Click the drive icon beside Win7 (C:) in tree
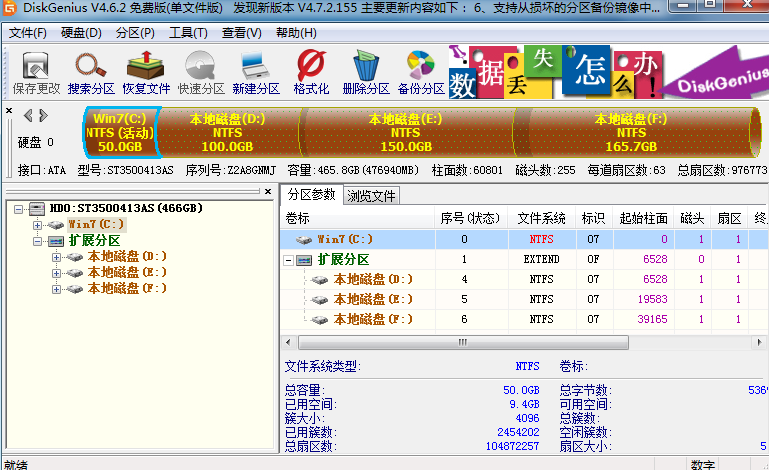The image size is (769, 470). [55, 225]
